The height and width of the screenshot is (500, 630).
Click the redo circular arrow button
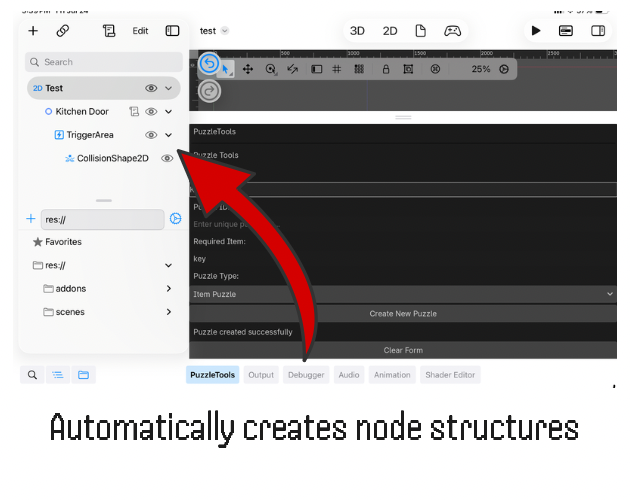tap(209, 91)
